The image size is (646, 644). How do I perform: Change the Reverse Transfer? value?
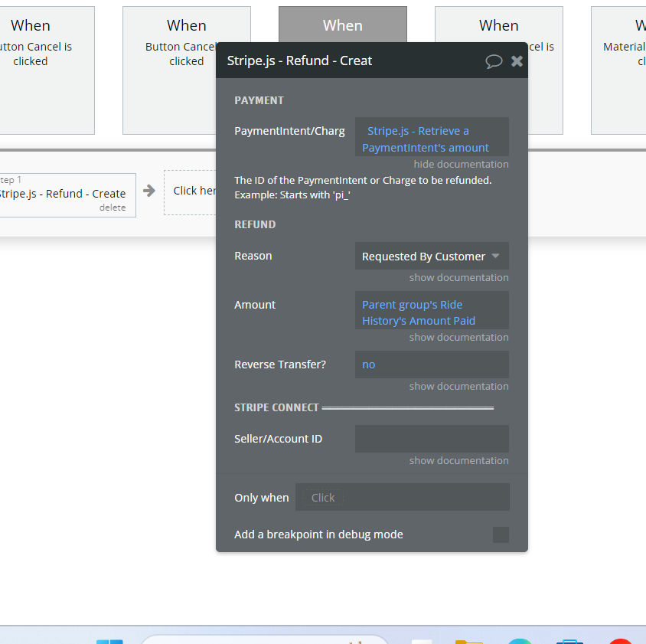[432, 364]
